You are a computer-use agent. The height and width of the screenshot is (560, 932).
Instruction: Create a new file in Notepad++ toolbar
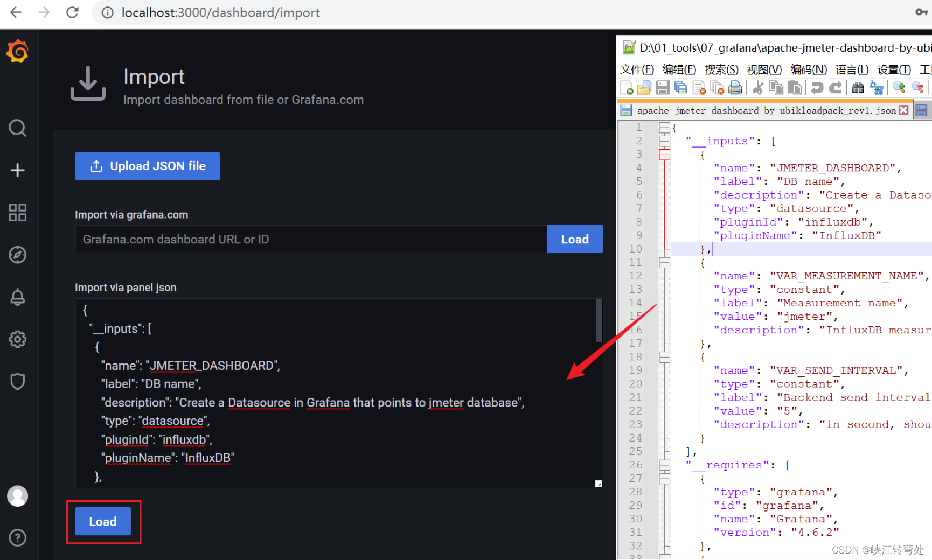tap(627, 87)
